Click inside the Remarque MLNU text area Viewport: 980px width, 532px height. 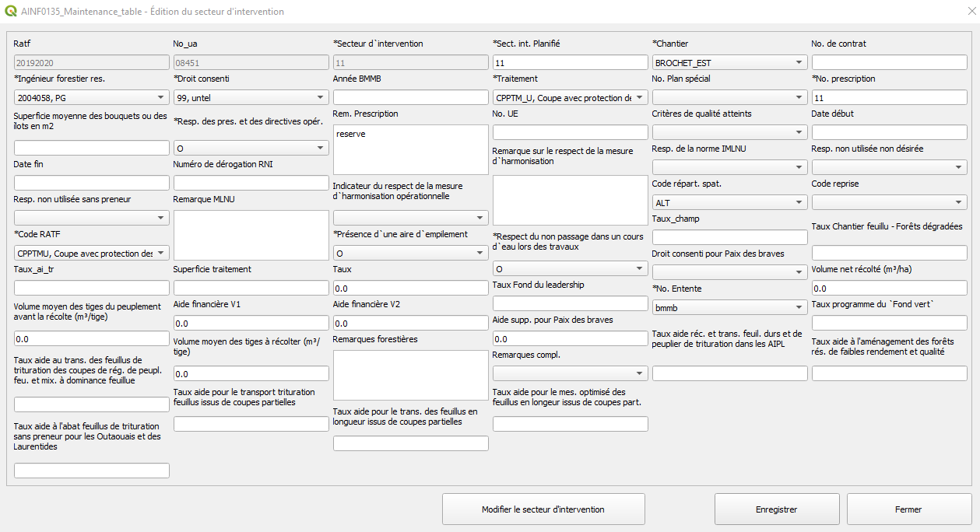pos(251,235)
